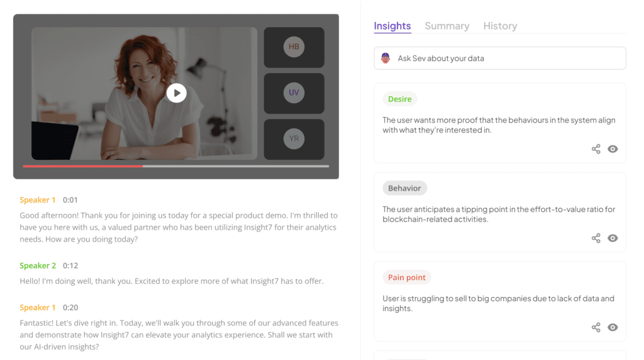The height and width of the screenshot is (360, 644).
Task: Click the Behavior tag label
Action: [404, 188]
